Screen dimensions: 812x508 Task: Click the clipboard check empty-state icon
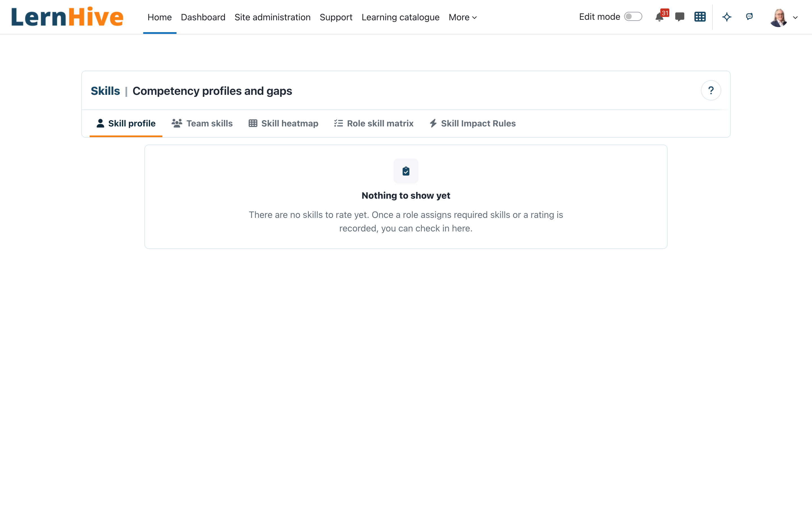pos(406,171)
